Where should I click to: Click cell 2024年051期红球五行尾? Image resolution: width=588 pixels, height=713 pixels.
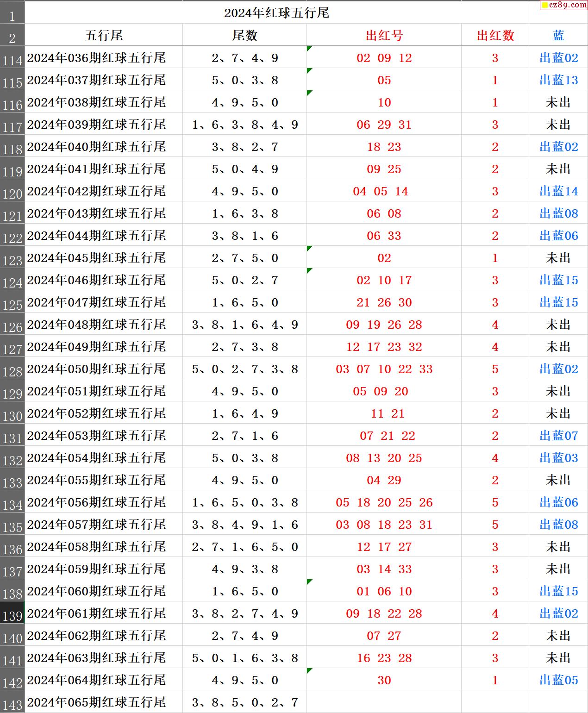[104, 391]
